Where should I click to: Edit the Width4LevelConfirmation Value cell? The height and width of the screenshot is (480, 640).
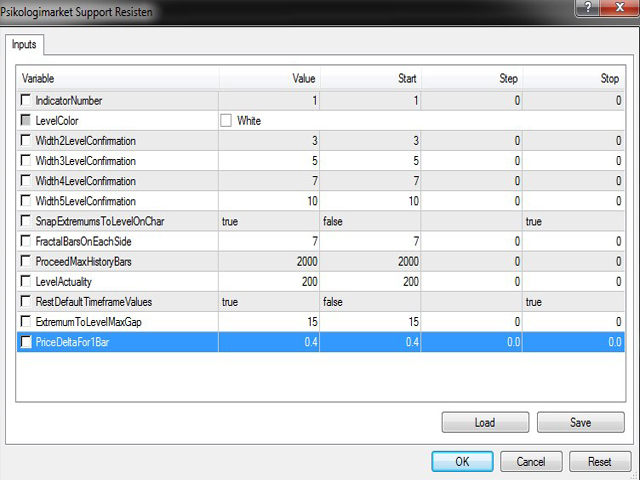269,180
